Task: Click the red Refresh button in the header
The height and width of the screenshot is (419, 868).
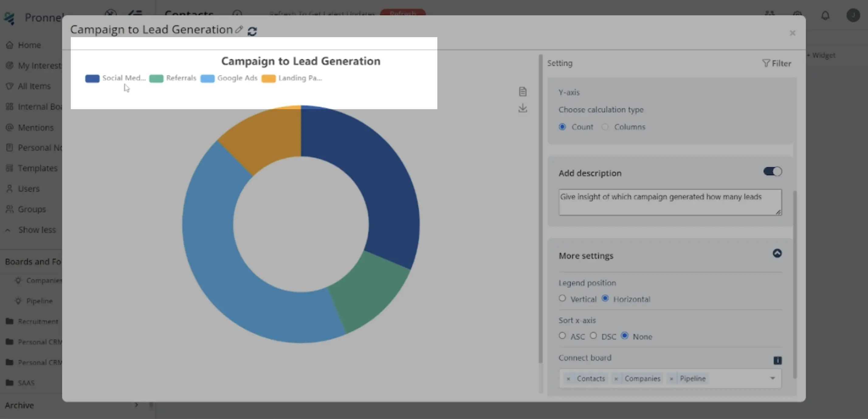Action: [403, 13]
